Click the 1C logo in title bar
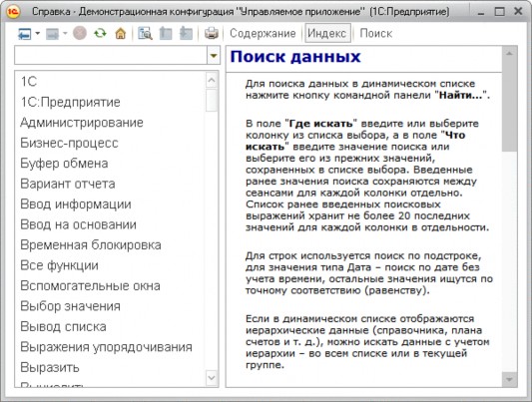This screenshot has height=402, width=532. [14, 12]
